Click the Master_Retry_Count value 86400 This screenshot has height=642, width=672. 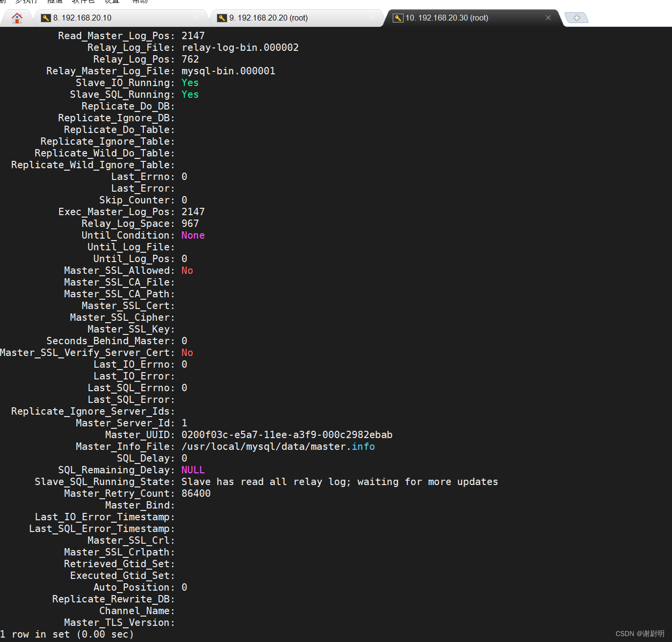click(196, 493)
